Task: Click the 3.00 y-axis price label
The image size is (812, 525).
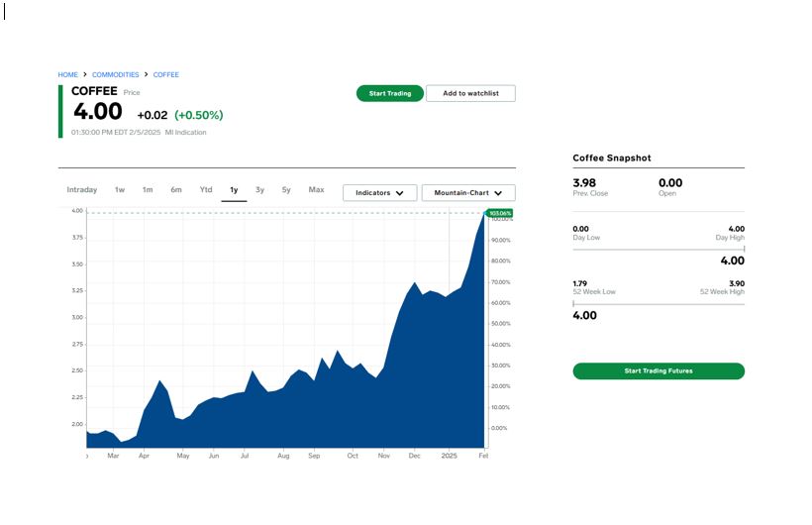Action: pos(77,317)
